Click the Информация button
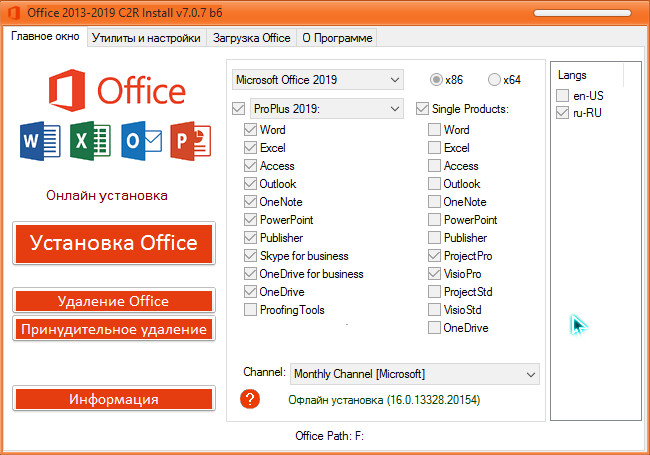650x455 pixels. pos(114,399)
